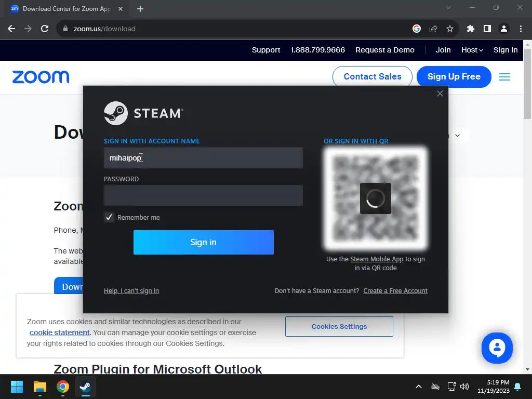
Task: Click the Cookies Settings button
Action: click(339, 326)
